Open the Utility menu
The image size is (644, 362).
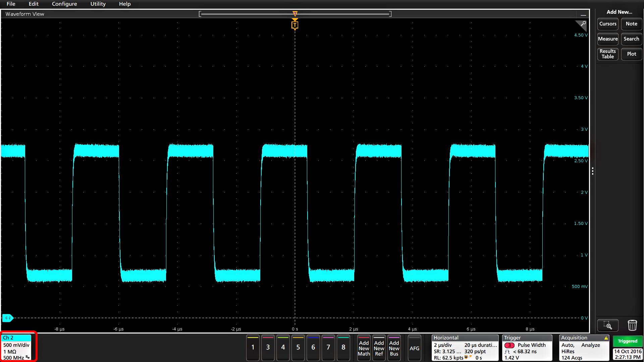click(x=98, y=4)
